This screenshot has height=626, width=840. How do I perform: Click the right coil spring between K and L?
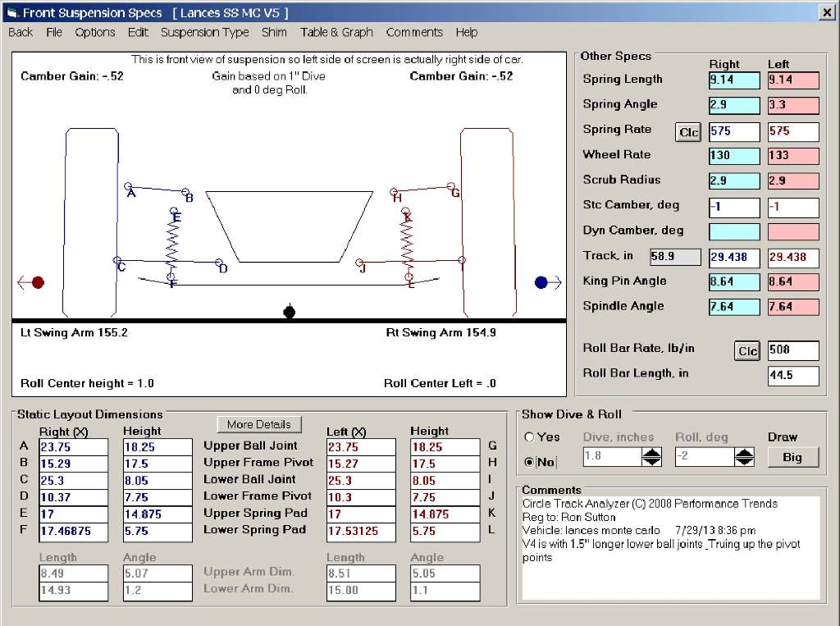[x=407, y=243]
